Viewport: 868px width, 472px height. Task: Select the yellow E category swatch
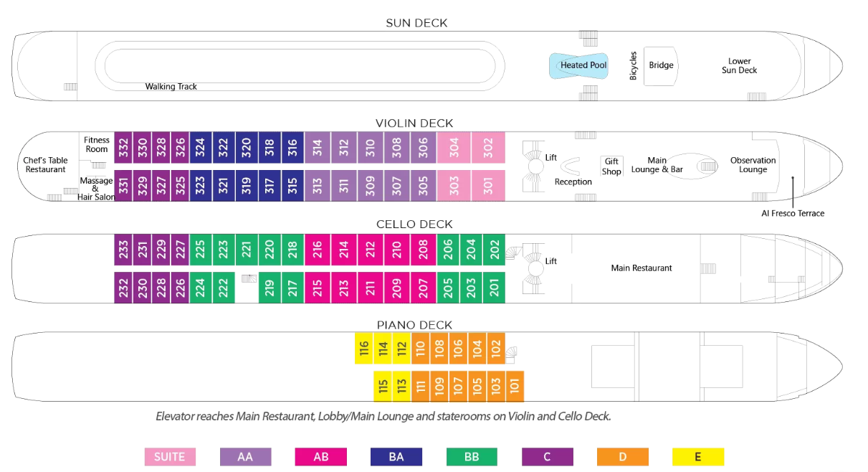click(698, 456)
